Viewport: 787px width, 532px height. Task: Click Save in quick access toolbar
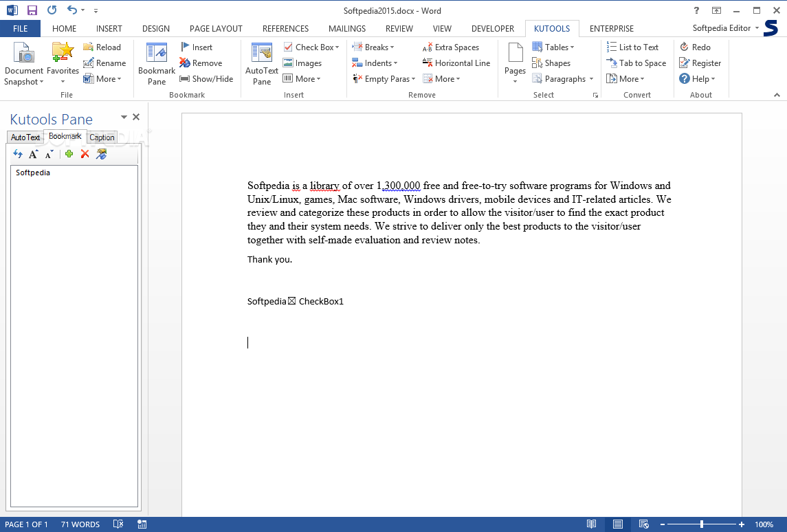point(32,10)
